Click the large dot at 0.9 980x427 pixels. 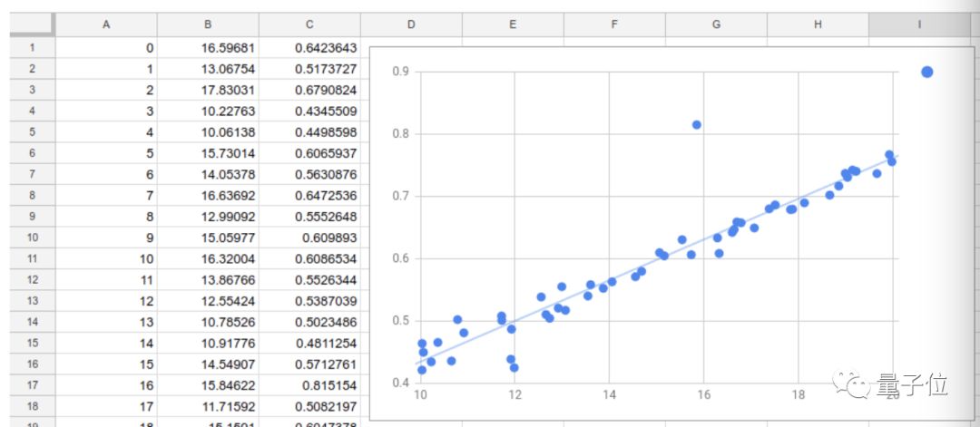pos(926,72)
